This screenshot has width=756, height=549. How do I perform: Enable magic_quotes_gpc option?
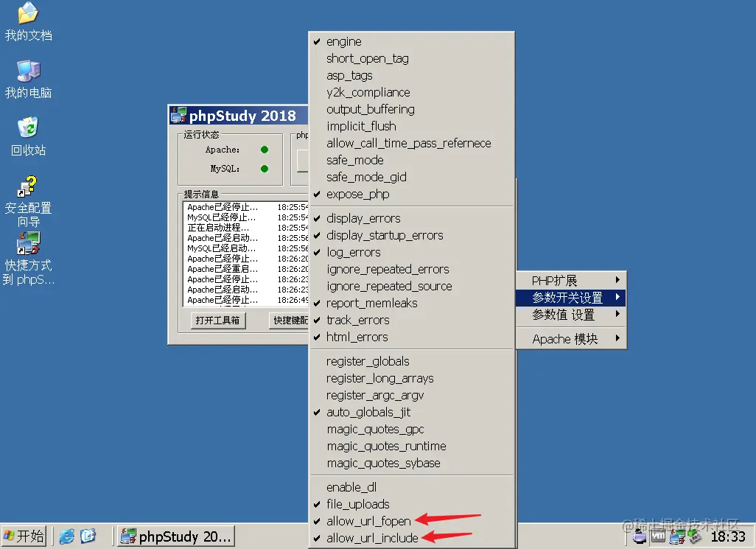[412, 429]
